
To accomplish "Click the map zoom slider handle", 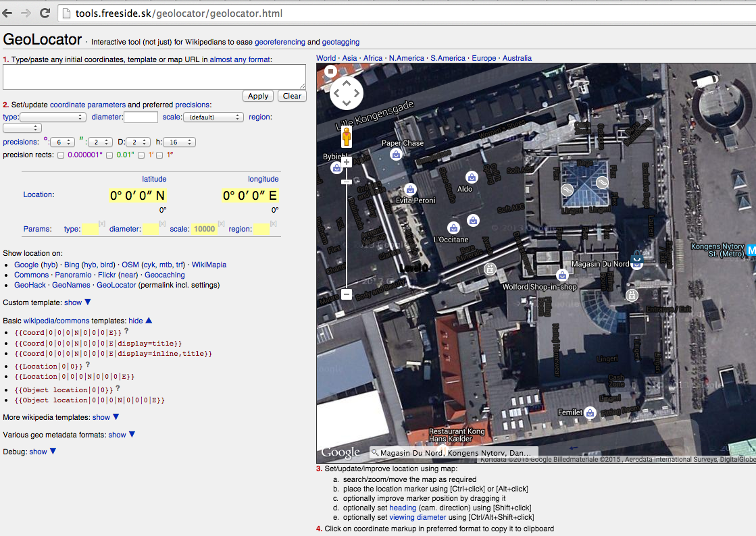I will pos(346,182).
